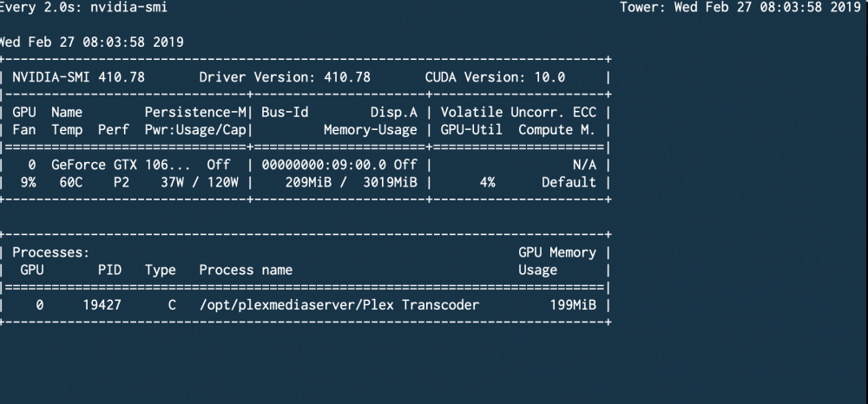Image resolution: width=868 pixels, height=404 pixels.
Task: Click memory usage value '209MiB'
Action: (x=308, y=182)
